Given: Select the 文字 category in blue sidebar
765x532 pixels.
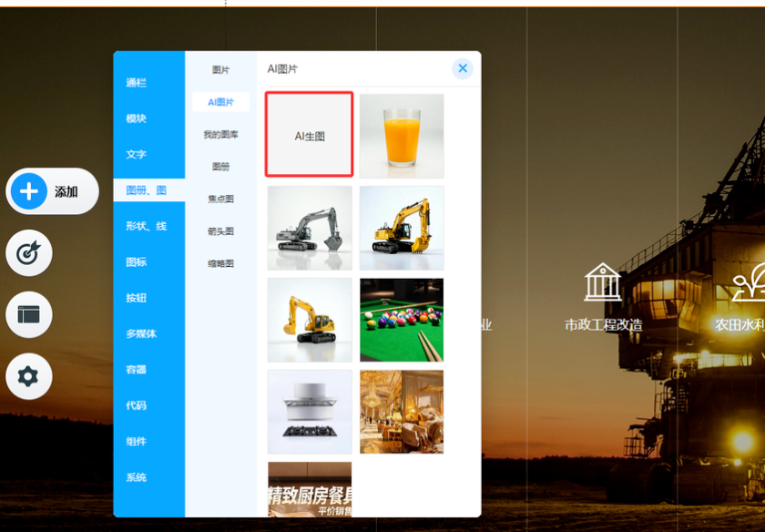Looking at the screenshot, I should point(136,154).
